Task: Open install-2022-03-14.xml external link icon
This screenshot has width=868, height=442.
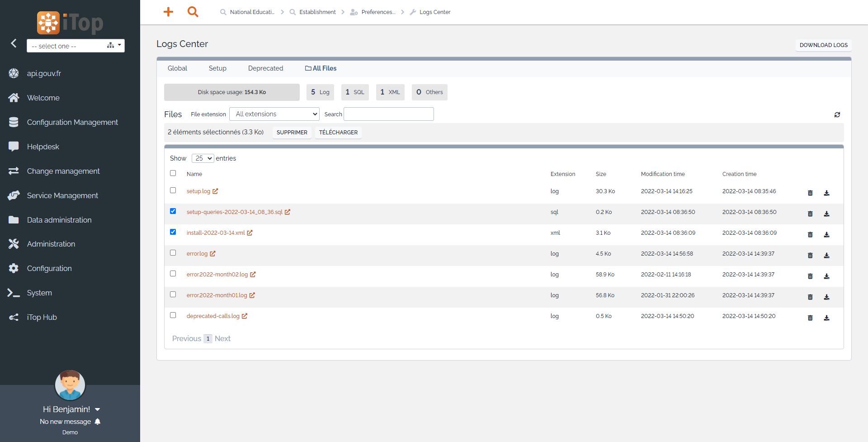Action: [x=250, y=233]
